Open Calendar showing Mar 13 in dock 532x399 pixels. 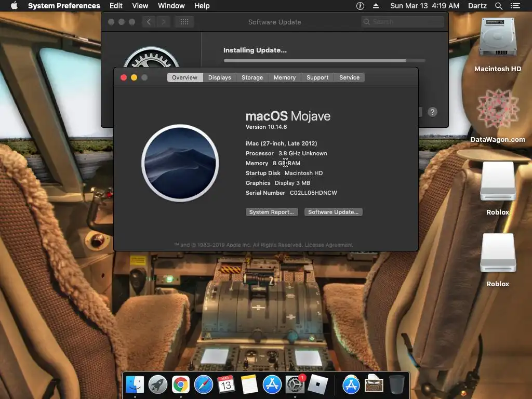(226, 385)
